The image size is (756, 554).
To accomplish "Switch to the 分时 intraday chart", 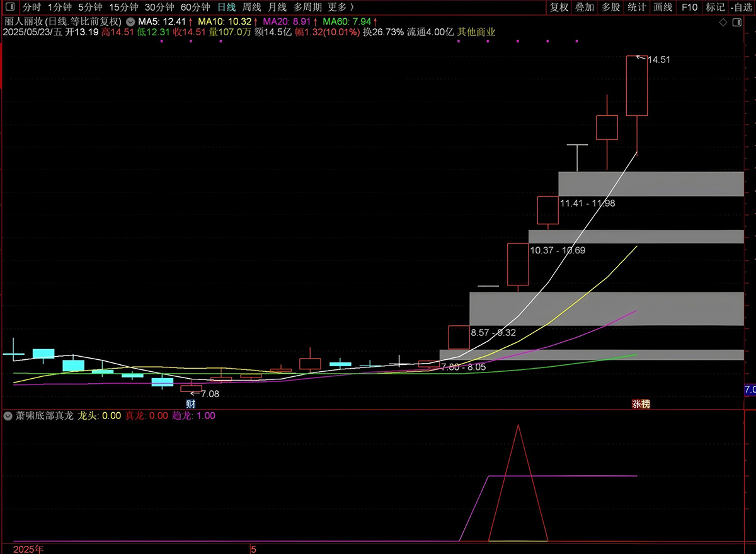I will point(31,8).
